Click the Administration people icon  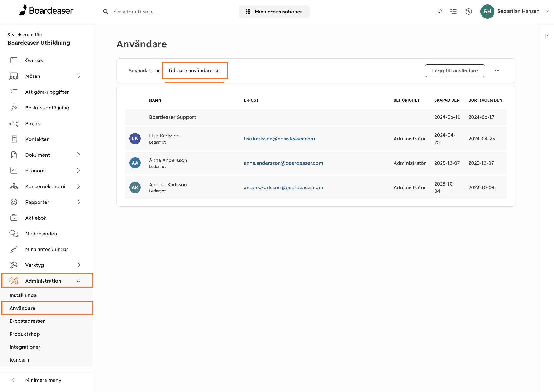click(14, 281)
